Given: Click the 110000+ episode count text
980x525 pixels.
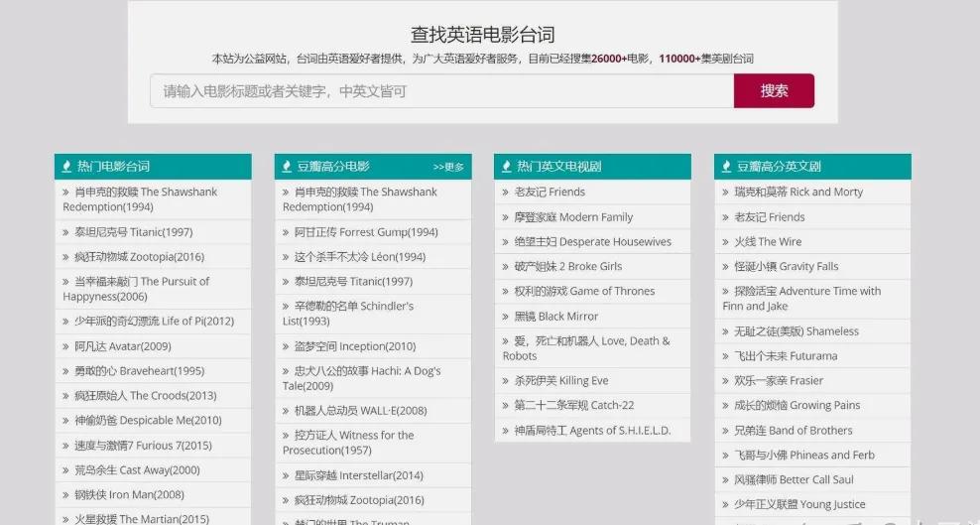Looking at the screenshot, I should (x=679, y=59).
